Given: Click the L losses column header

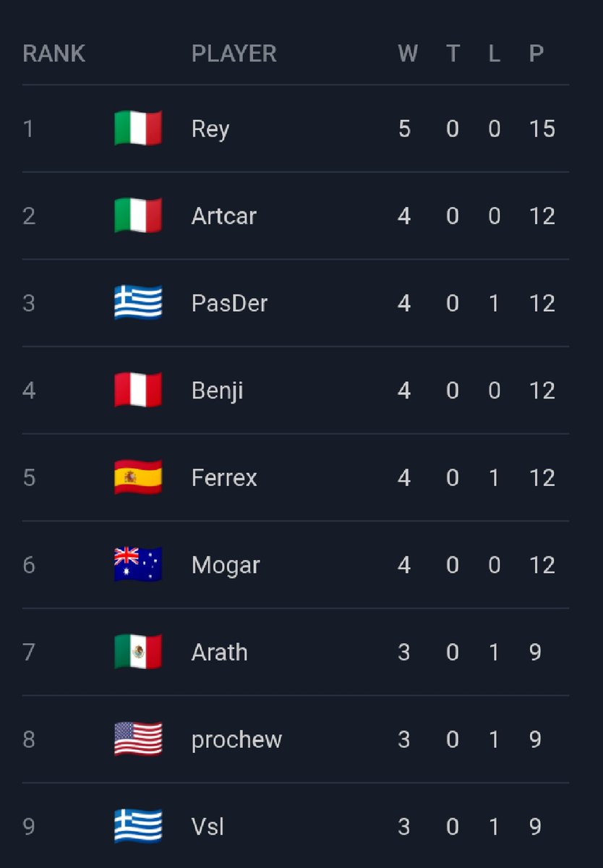Looking at the screenshot, I should [495, 54].
